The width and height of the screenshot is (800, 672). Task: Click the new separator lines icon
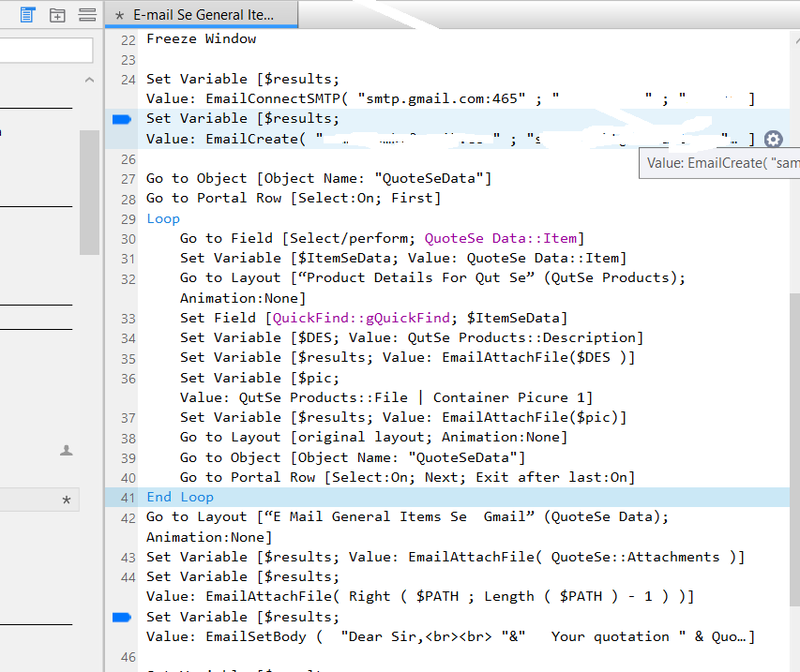(86, 15)
